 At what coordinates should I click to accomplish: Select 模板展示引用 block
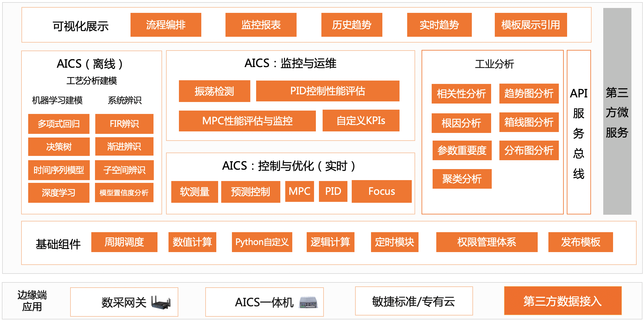point(531,25)
